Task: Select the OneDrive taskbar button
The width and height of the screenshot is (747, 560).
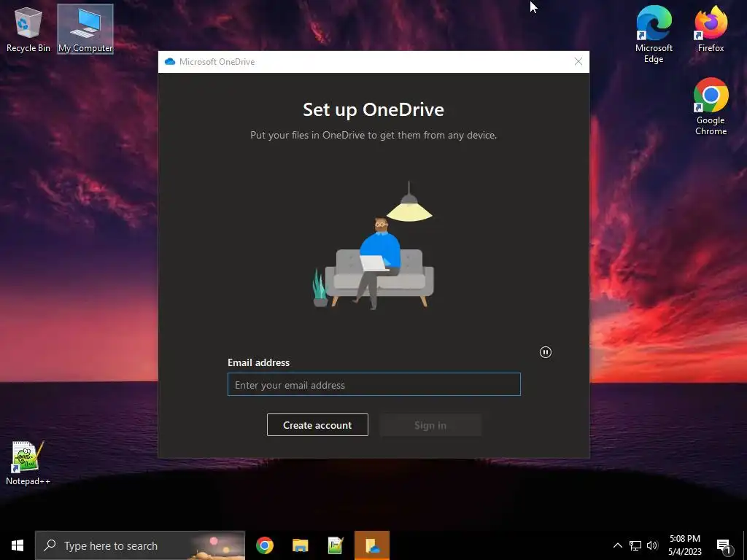Action: point(371,545)
